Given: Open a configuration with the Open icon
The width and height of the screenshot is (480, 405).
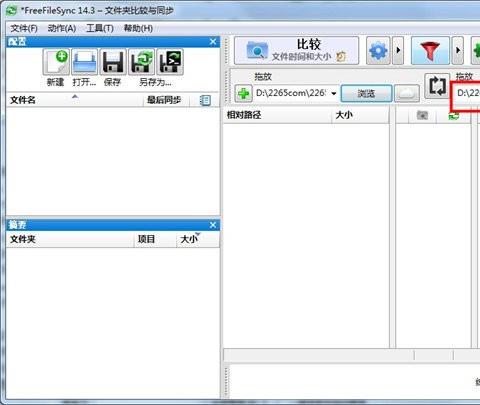Looking at the screenshot, I should (85, 62).
